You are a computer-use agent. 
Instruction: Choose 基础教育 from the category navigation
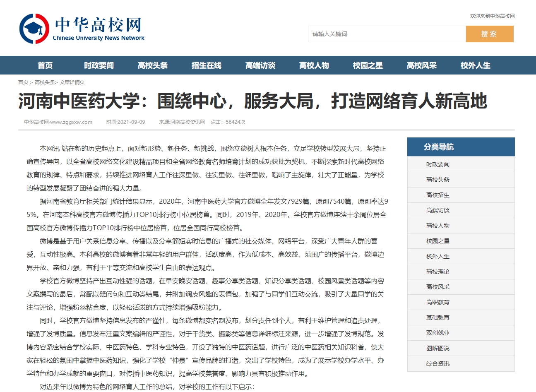(x=438, y=317)
